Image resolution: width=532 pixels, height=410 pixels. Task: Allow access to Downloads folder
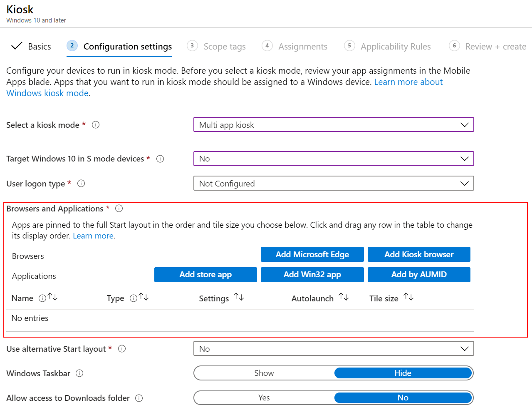[264, 398]
